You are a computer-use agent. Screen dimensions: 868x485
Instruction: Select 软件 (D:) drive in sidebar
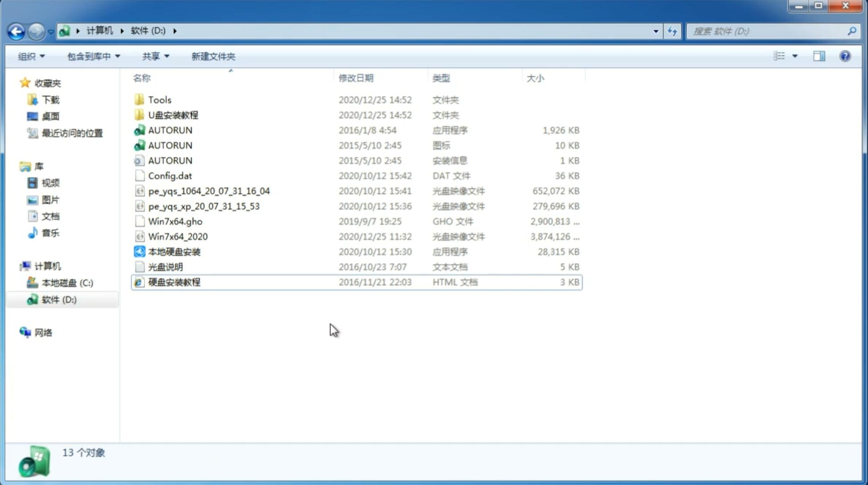[x=59, y=300]
